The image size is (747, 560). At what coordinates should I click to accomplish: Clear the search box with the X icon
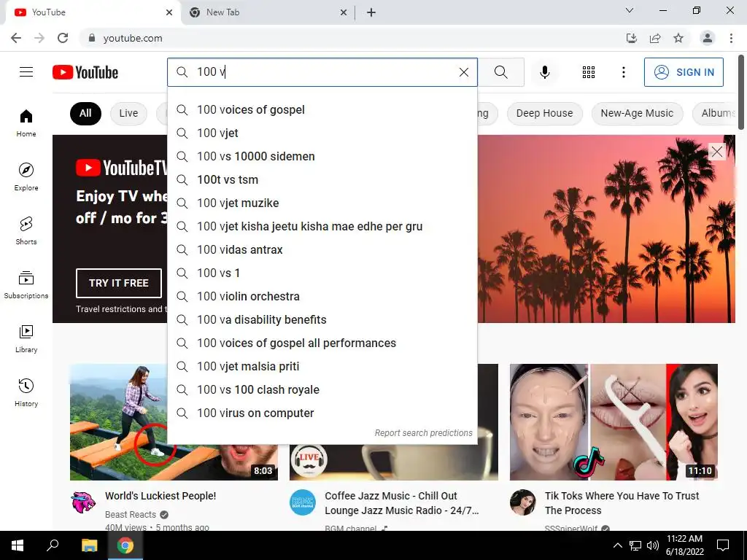[x=463, y=72]
